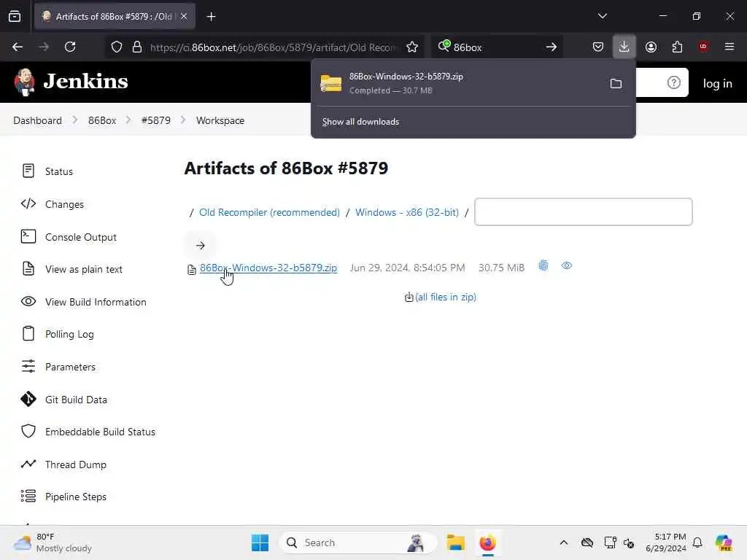The height and width of the screenshot is (560, 747).
Task: Open Windows - x86 (32-bit) folder link
Action: coord(407,212)
